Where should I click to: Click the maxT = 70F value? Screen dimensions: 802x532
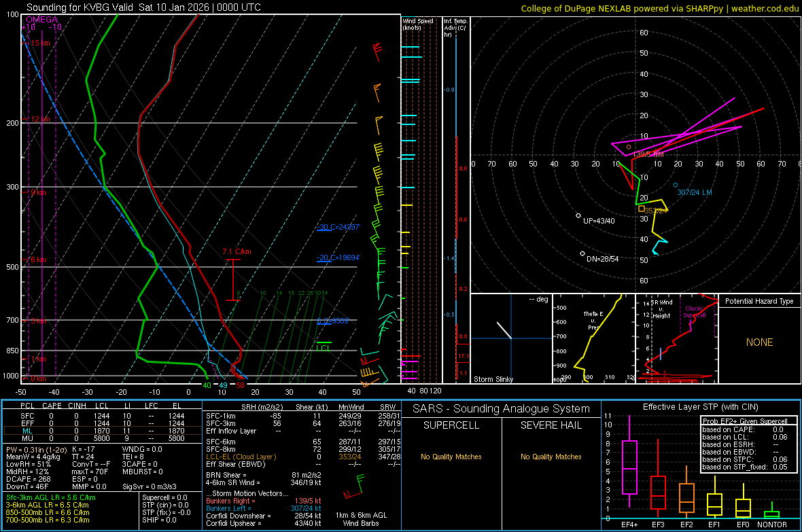coord(90,472)
